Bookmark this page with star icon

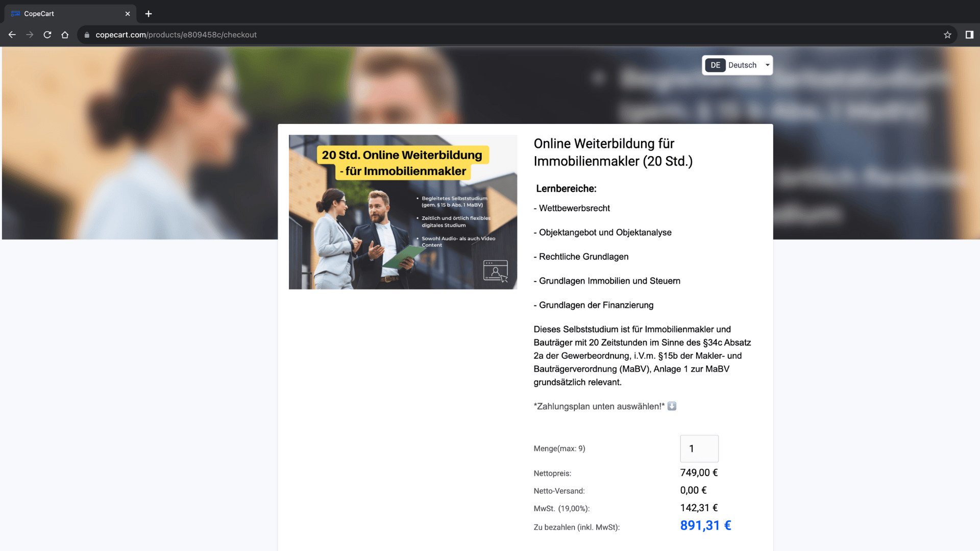(x=947, y=35)
